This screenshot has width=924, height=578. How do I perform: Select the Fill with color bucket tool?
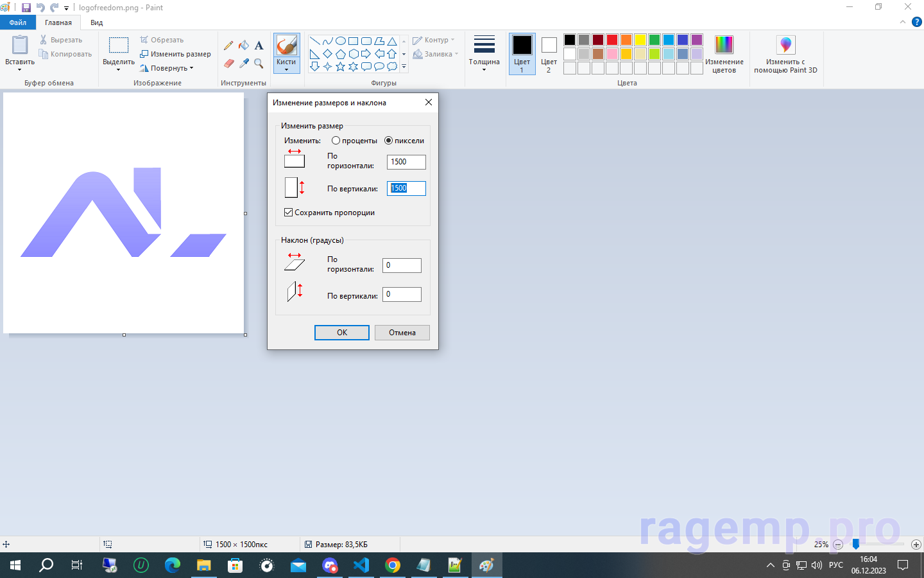[244, 46]
